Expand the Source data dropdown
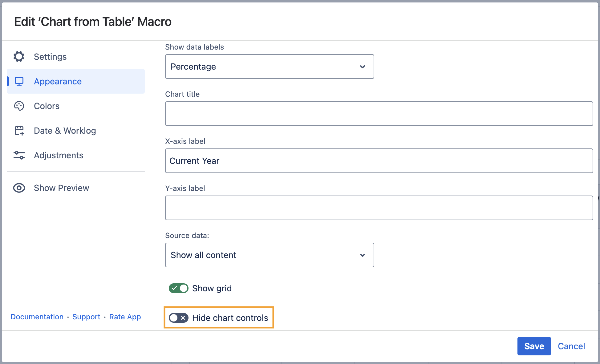Viewport: 600px width, 364px height. [x=269, y=255]
